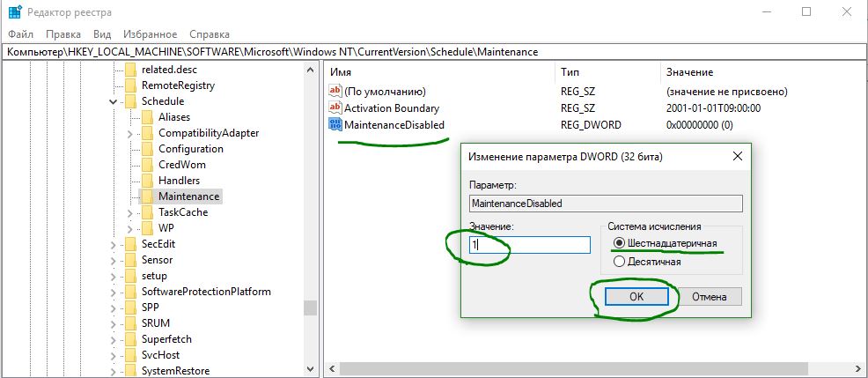
Task: Expand the setup node
Action: click(x=114, y=276)
